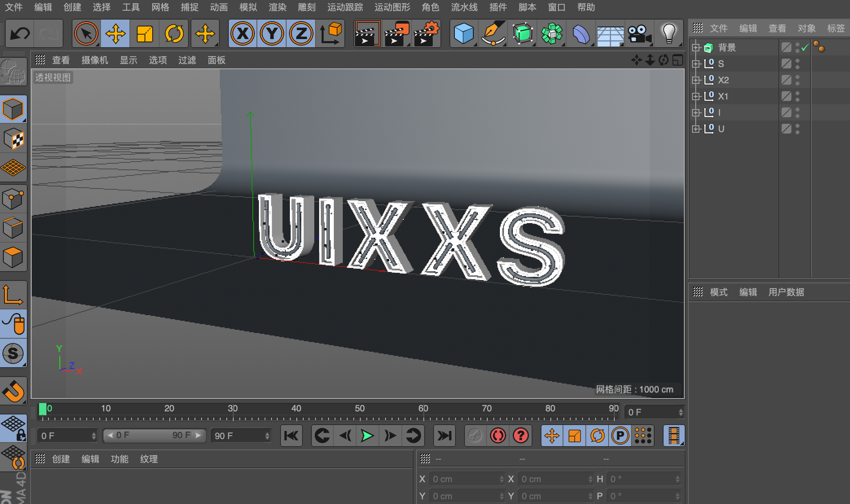This screenshot has height=504, width=850.
Task: Toggle Y axis lock
Action: point(272,34)
